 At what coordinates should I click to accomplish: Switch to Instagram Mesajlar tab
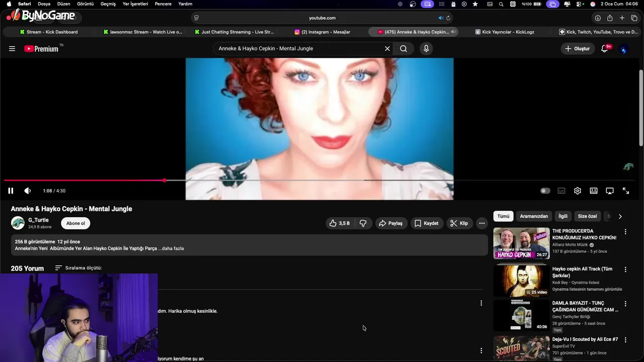tap(323, 32)
